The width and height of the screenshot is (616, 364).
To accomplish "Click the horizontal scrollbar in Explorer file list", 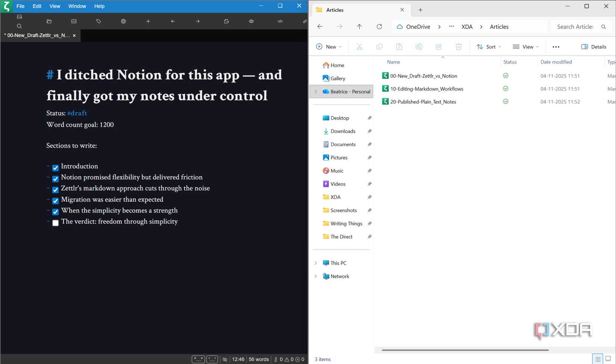I will [465, 350].
